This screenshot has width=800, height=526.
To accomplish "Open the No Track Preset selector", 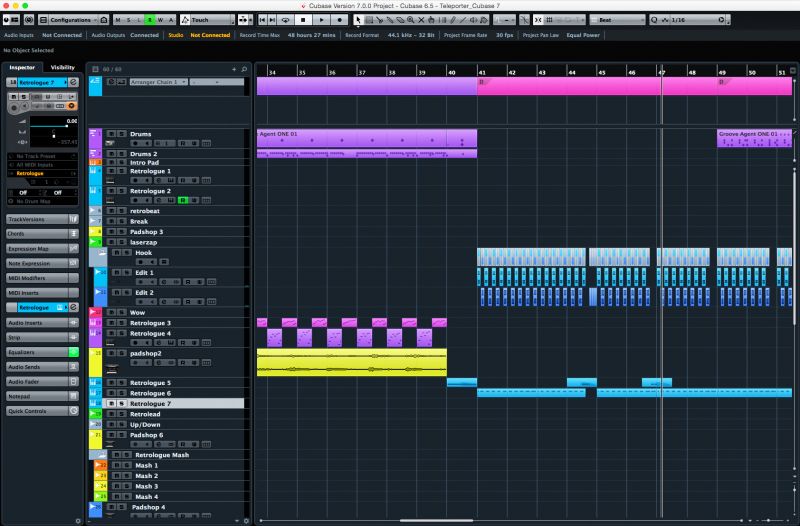I will click(42, 156).
